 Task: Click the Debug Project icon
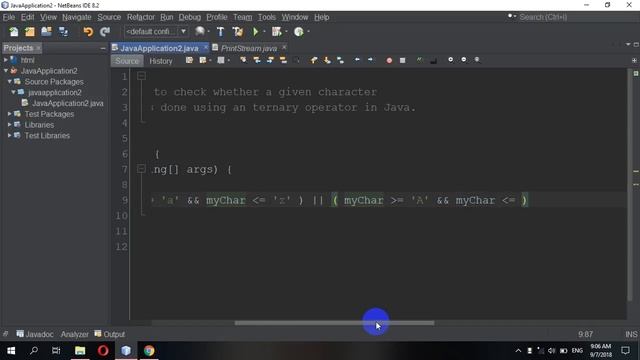[x=276, y=32]
